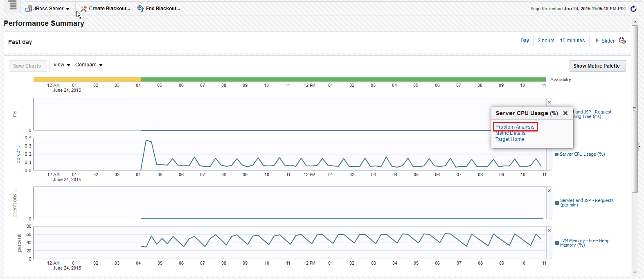
Task: Click the scrollbar down arrow
Action: pyautogui.click(x=635, y=272)
